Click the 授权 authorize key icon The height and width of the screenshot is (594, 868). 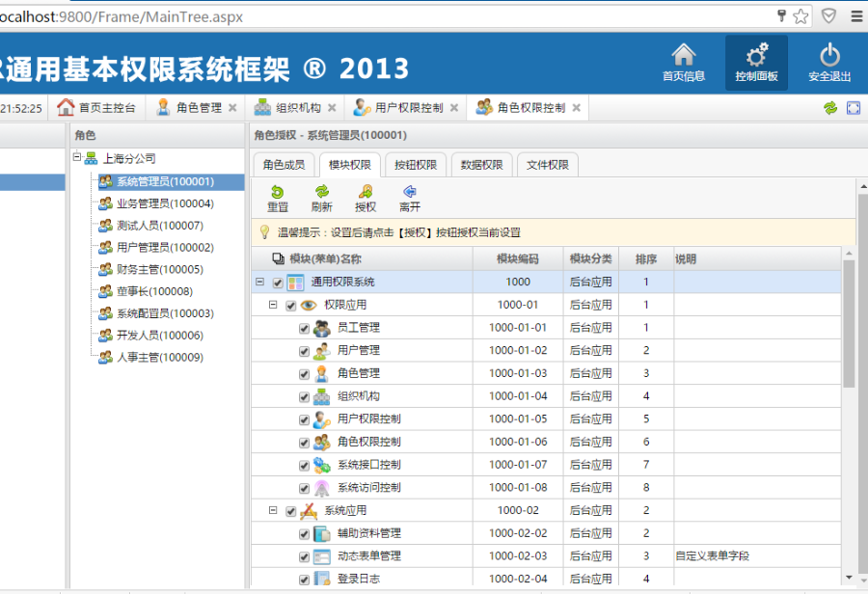(x=366, y=192)
